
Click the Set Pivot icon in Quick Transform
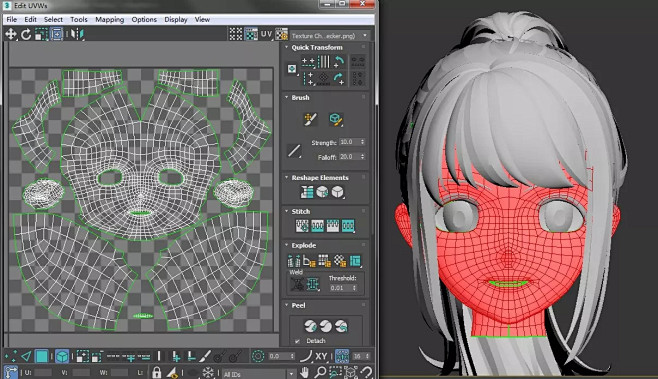click(x=292, y=69)
